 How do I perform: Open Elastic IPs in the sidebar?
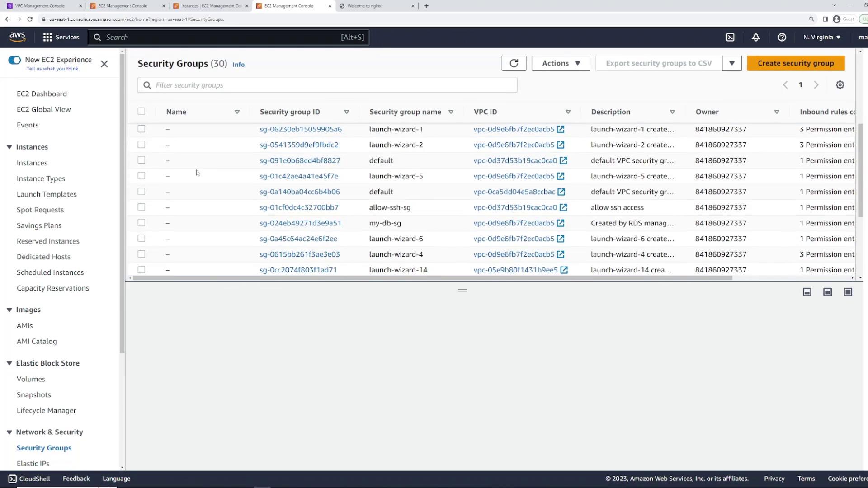pos(33,464)
